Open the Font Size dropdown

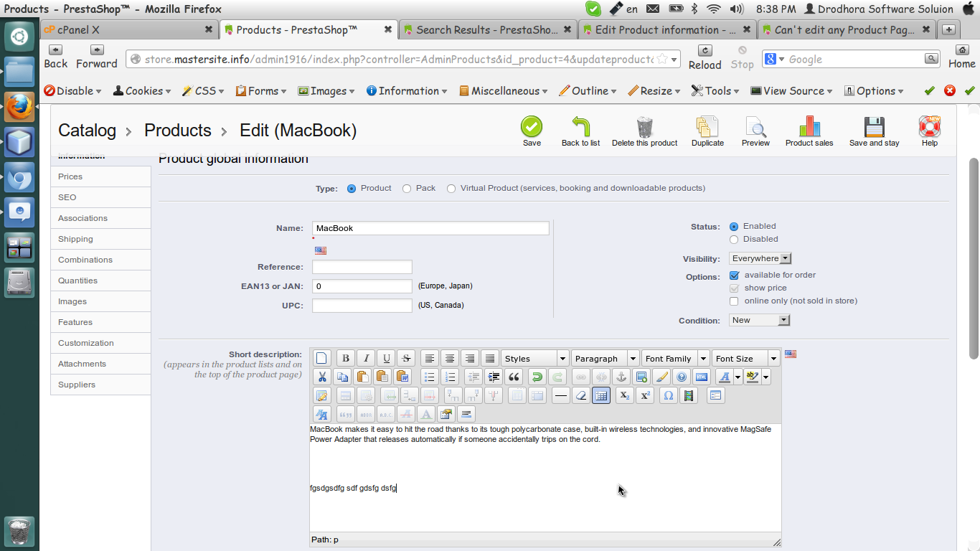coord(745,358)
